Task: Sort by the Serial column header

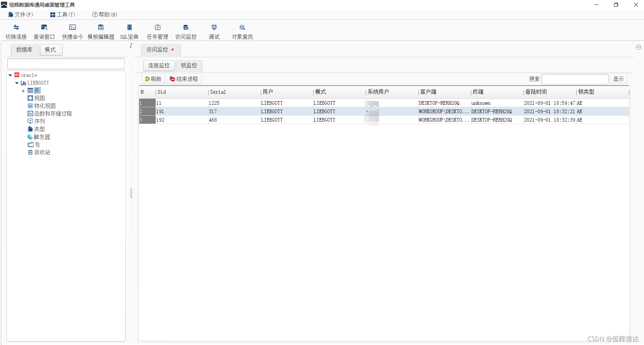Action: point(234,92)
